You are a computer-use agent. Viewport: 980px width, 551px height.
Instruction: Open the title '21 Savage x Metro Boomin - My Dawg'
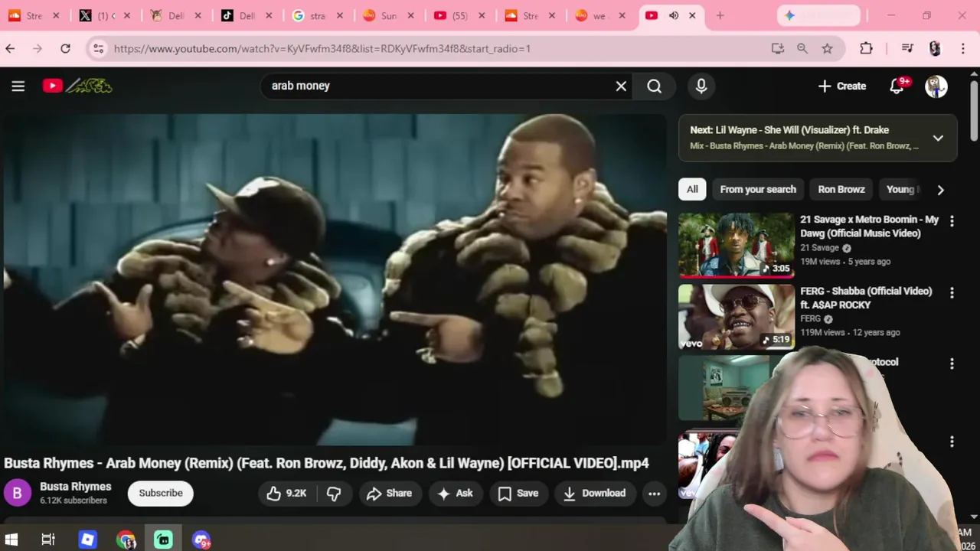pyautogui.click(x=869, y=226)
